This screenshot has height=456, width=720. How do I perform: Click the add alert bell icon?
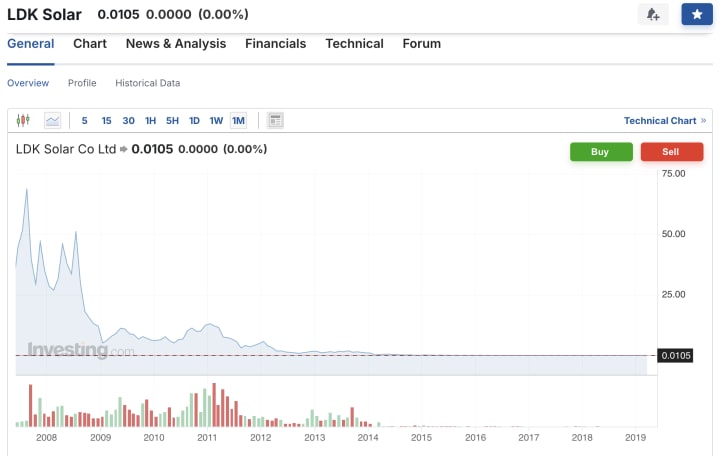click(653, 14)
